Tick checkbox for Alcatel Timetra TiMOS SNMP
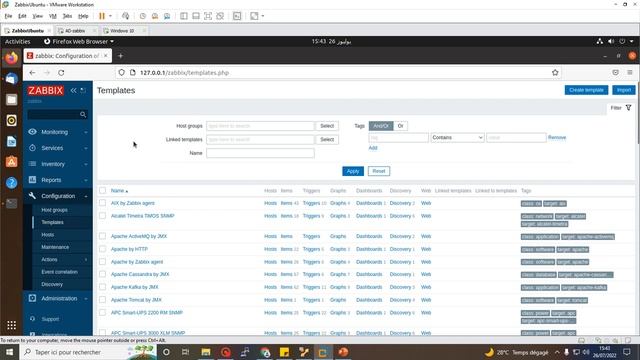 click(102, 216)
